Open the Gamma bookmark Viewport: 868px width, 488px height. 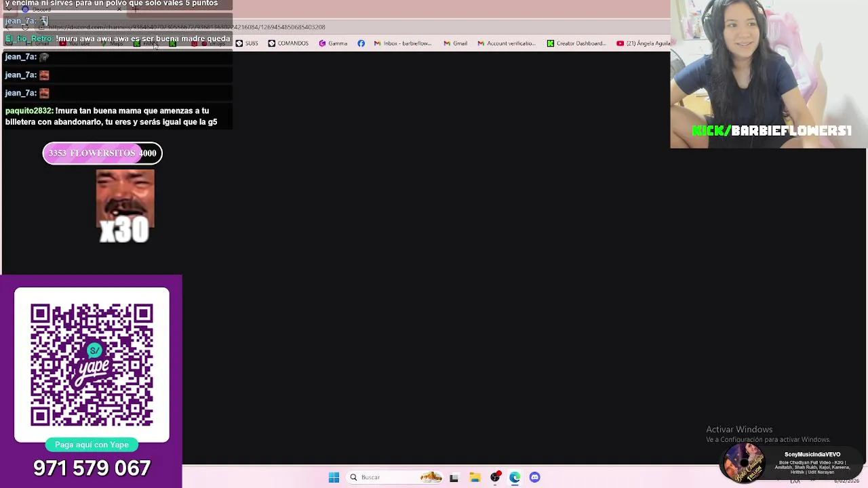point(333,43)
